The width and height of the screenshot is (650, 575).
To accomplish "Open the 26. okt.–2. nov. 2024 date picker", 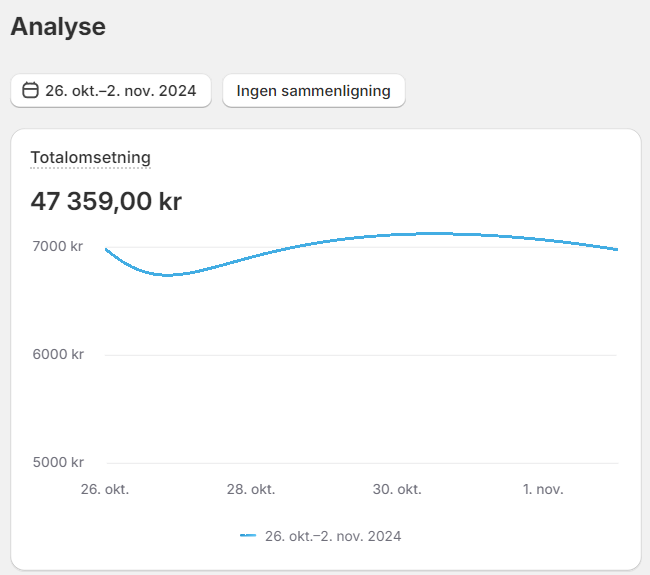I will (111, 91).
